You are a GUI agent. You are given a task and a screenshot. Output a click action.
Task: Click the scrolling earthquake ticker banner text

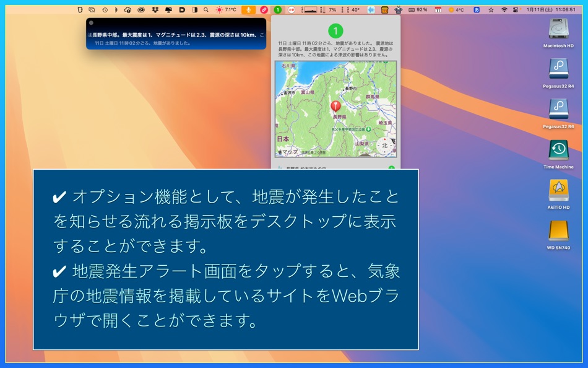[176, 35]
